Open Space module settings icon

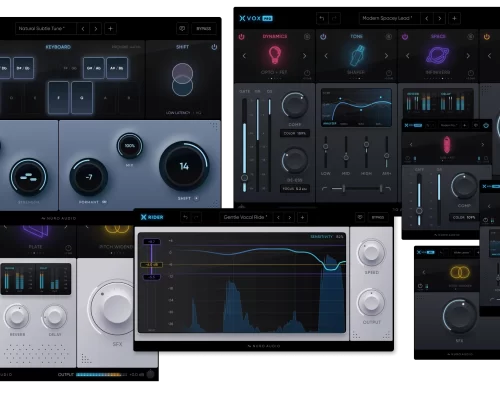click(x=470, y=37)
